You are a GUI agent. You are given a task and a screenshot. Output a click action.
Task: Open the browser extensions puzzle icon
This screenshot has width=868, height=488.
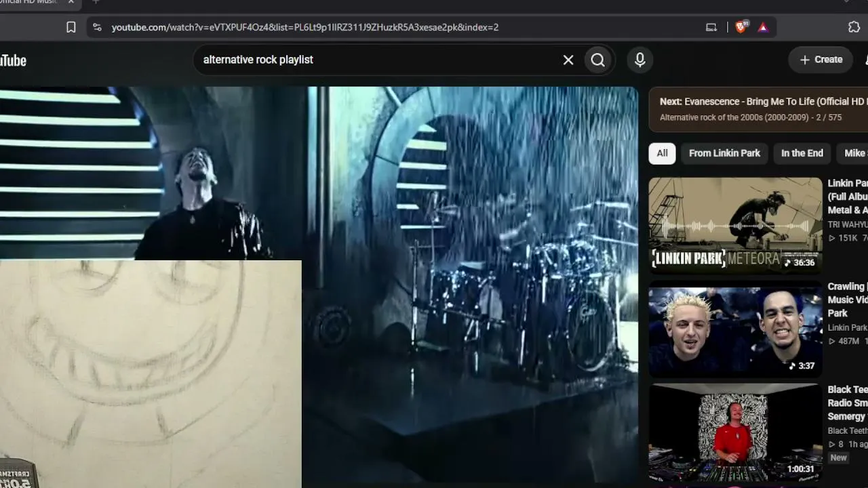(854, 27)
